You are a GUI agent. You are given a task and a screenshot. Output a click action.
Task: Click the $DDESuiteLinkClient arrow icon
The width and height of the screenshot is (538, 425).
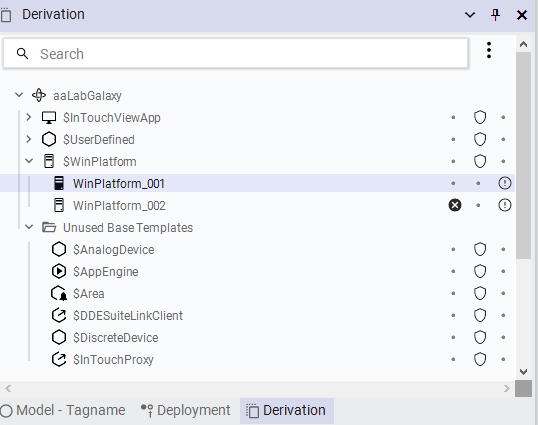(59, 315)
